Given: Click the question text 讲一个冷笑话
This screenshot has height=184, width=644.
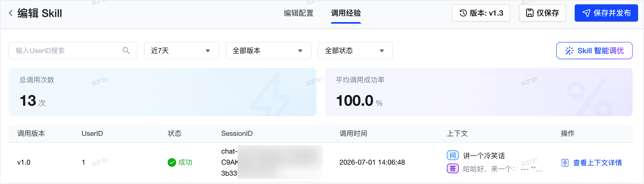Looking at the screenshot, I should [x=484, y=155].
